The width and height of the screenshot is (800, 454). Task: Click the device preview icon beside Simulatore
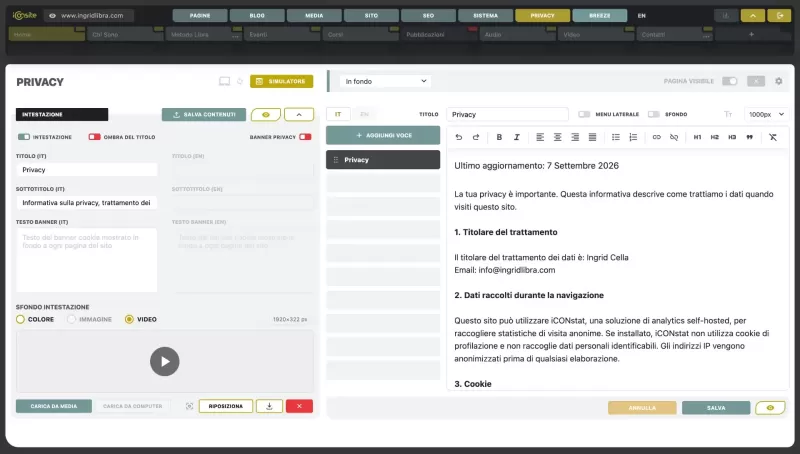click(x=224, y=82)
